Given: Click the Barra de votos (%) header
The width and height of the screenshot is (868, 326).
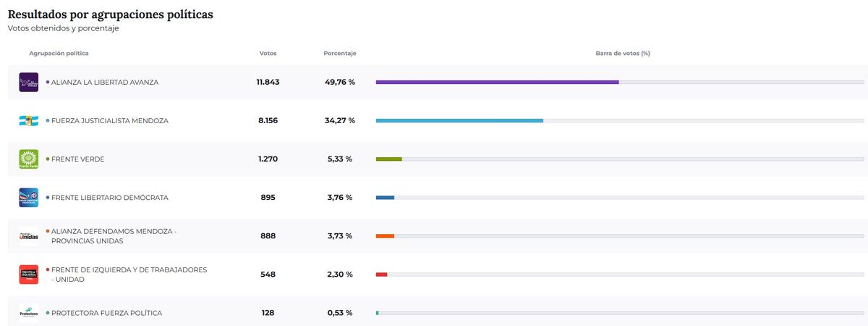Looking at the screenshot, I should pyautogui.click(x=622, y=54).
